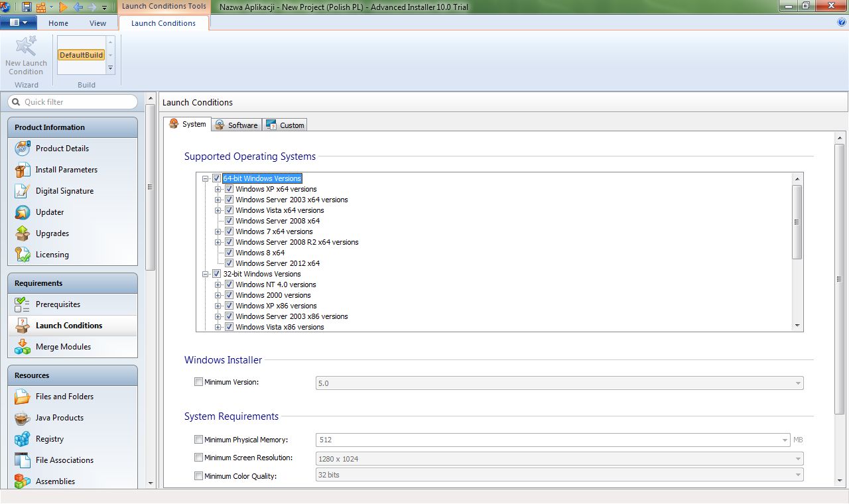Open the Licensing page icon

pos(23,255)
